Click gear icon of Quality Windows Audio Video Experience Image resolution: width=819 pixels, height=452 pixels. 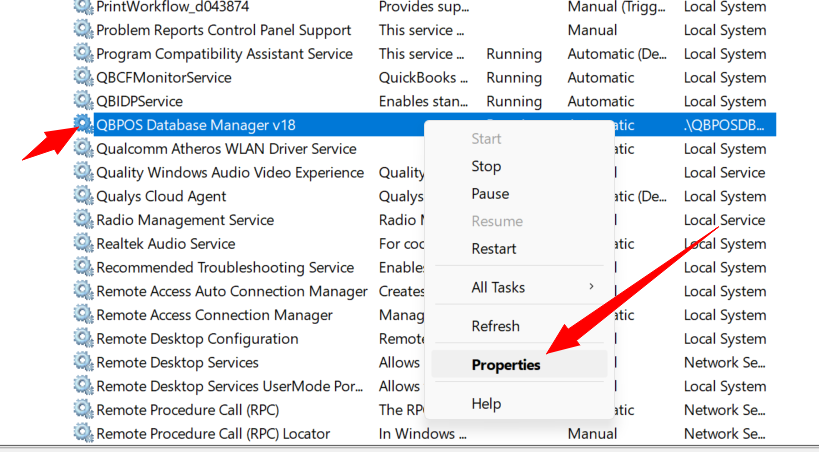point(83,172)
